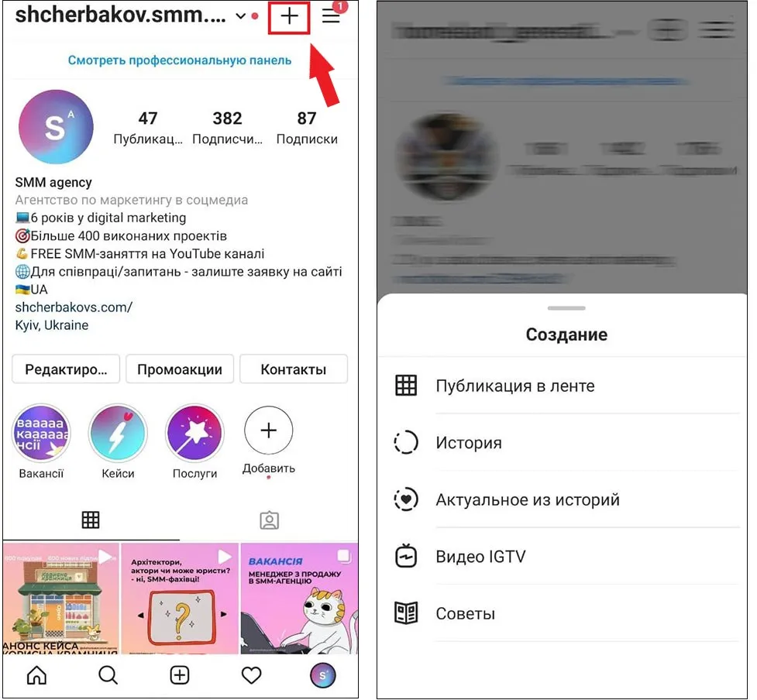Tap the Контакты button
757x700 pixels.
tap(294, 369)
